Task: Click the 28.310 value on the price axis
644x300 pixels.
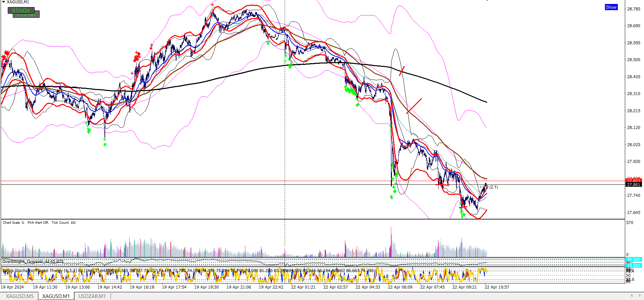Action: point(634,93)
